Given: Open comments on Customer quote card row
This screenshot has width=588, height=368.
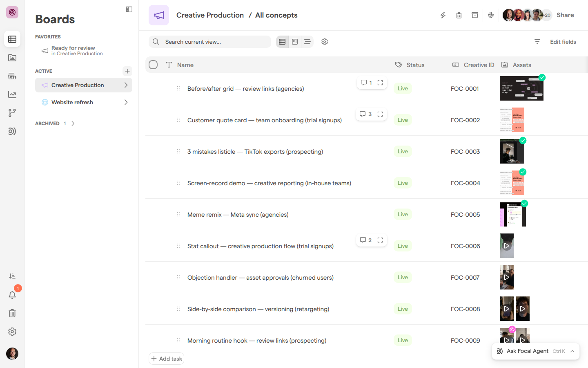Looking at the screenshot, I should coord(366,114).
